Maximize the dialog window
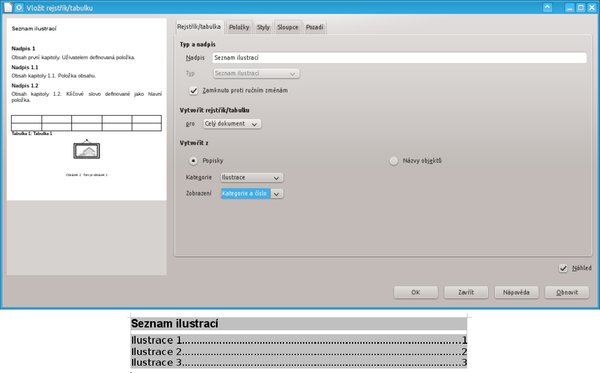The height and width of the screenshot is (373, 600). click(x=580, y=8)
